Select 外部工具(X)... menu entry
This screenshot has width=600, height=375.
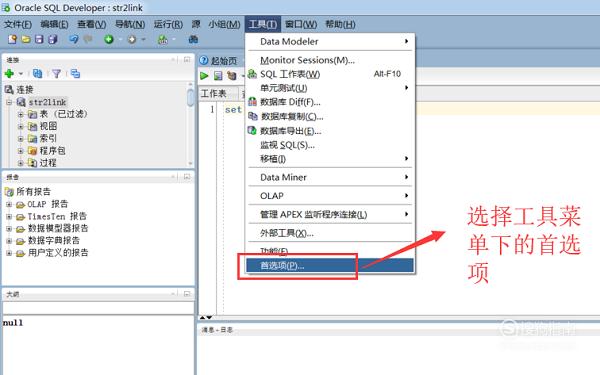(330, 233)
